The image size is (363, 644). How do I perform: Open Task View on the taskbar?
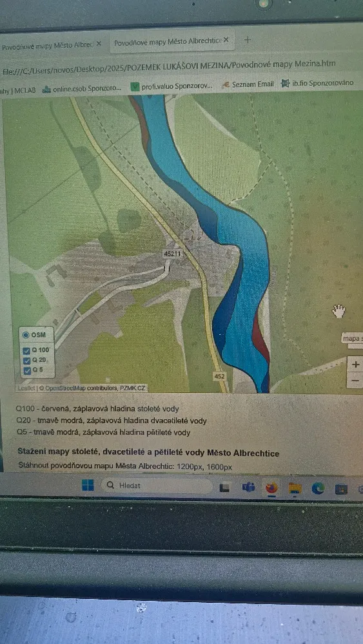tap(224, 488)
